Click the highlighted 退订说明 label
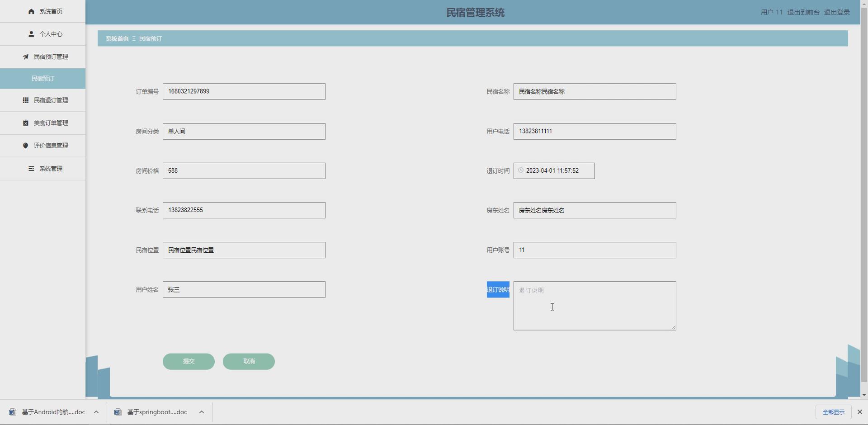The image size is (868, 425). pyautogui.click(x=498, y=289)
